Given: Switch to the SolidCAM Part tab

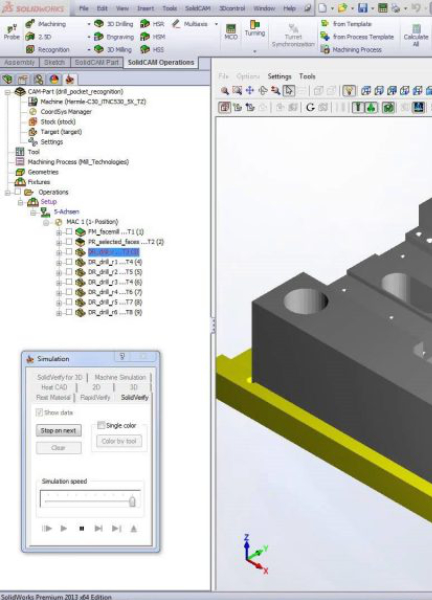Looking at the screenshot, I should pos(97,62).
